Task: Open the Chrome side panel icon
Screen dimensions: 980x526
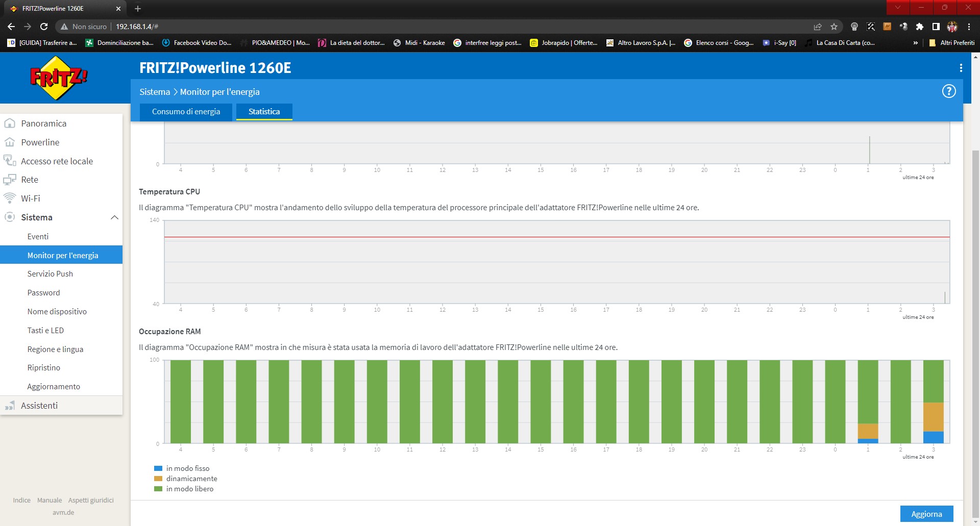Action: click(936, 27)
